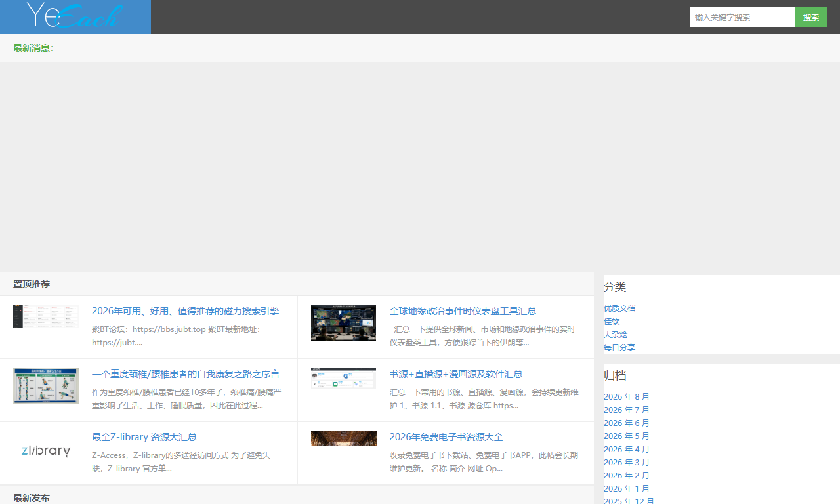
Task: Select the 优质文档 category
Action: point(619,308)
